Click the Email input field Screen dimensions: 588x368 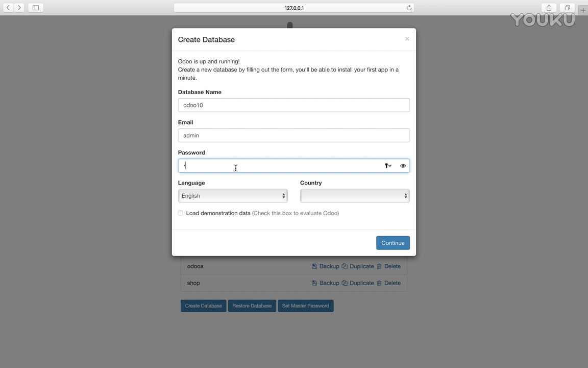coord(293,135)
